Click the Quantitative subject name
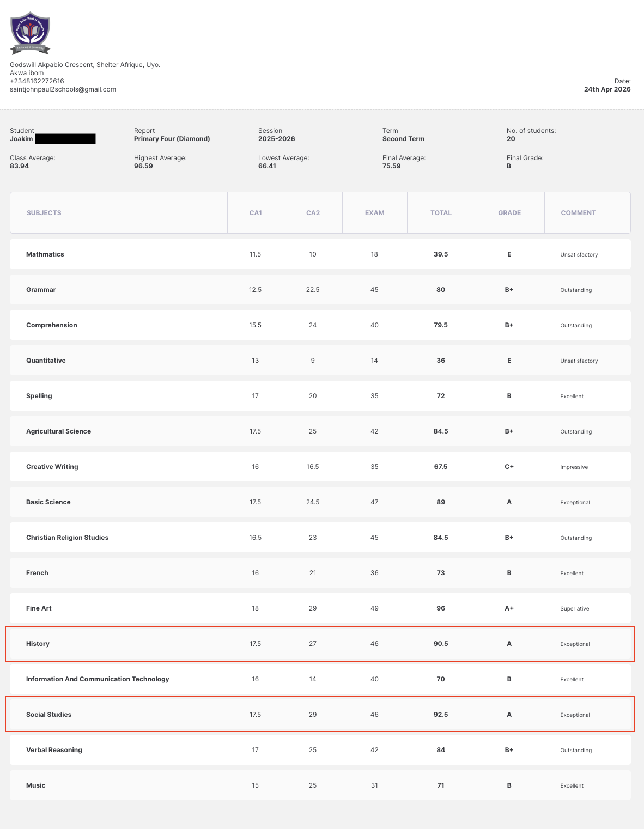The height and width of the screenshot is (829, 644). 46,361
